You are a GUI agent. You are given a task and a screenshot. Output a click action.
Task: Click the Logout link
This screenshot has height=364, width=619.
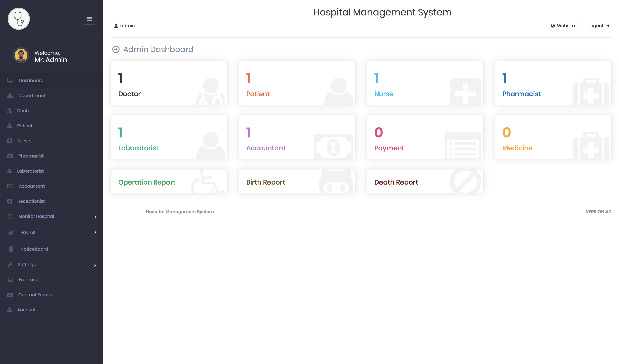coord(599,26)
